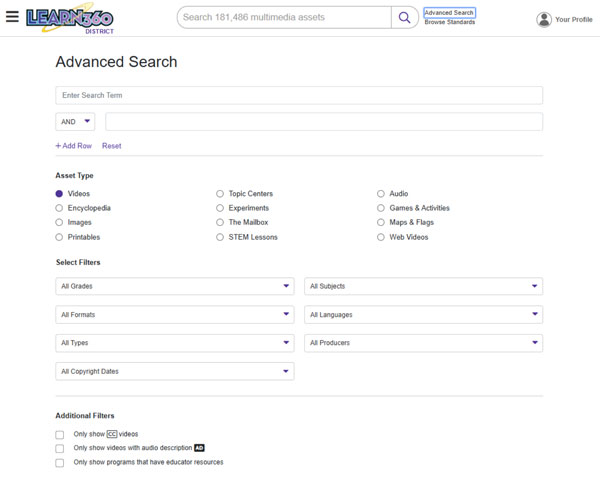Go to Browse Standards
Viewport: 600px width, 482px height.
449,22
